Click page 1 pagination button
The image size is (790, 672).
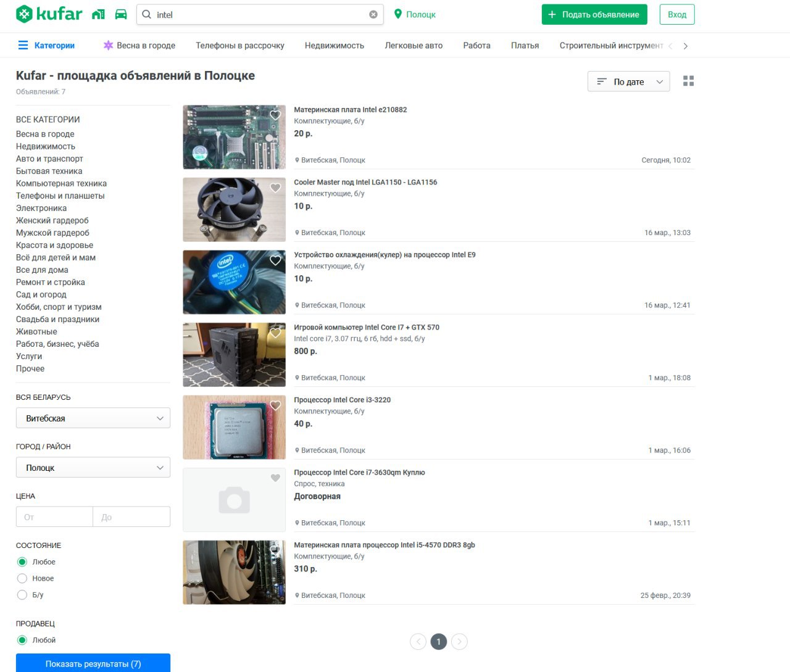439,642
